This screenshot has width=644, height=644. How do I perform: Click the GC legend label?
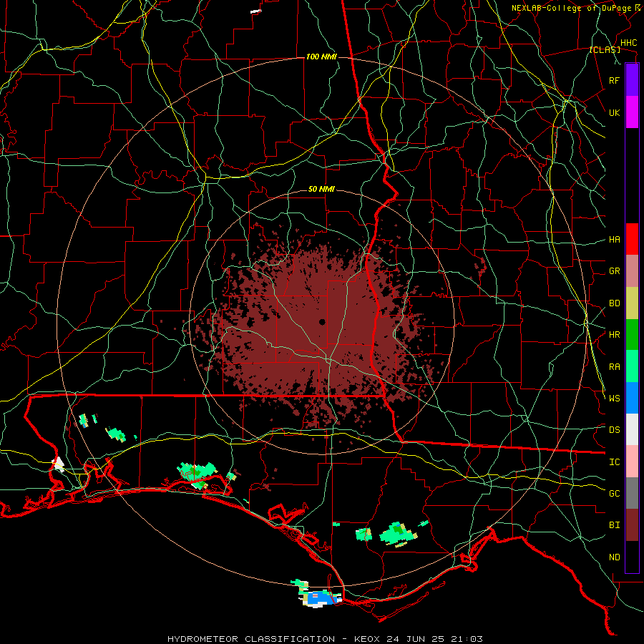(x=614, y=494)
